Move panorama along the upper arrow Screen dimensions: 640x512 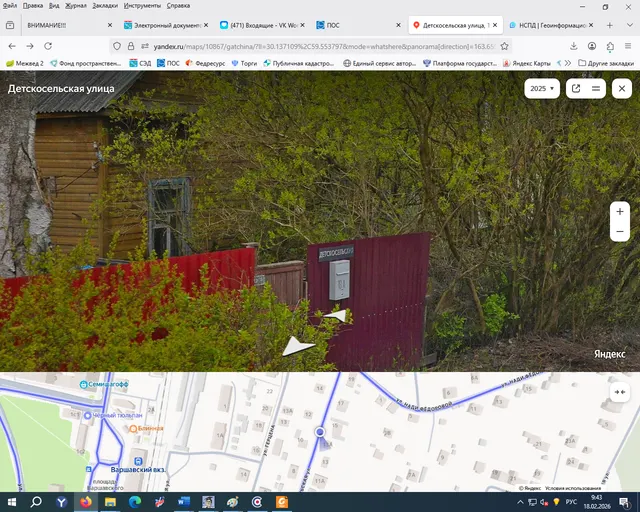pos(336,315)
